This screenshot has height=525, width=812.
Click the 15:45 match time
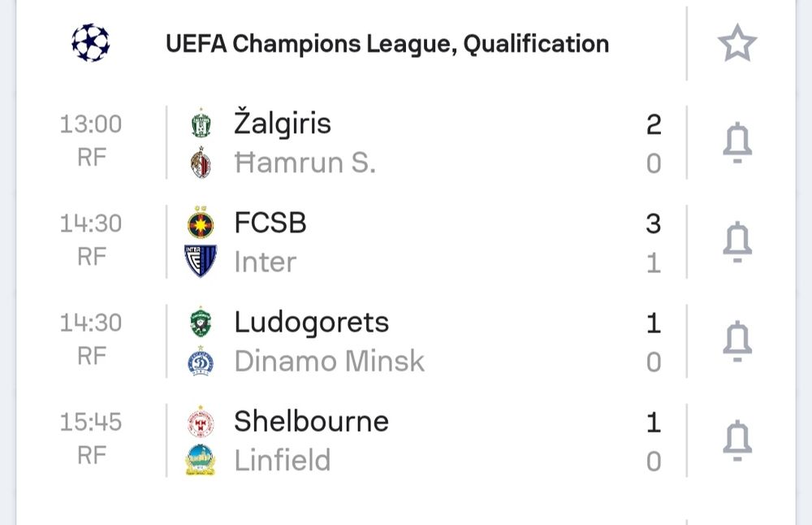coord(91,423)
